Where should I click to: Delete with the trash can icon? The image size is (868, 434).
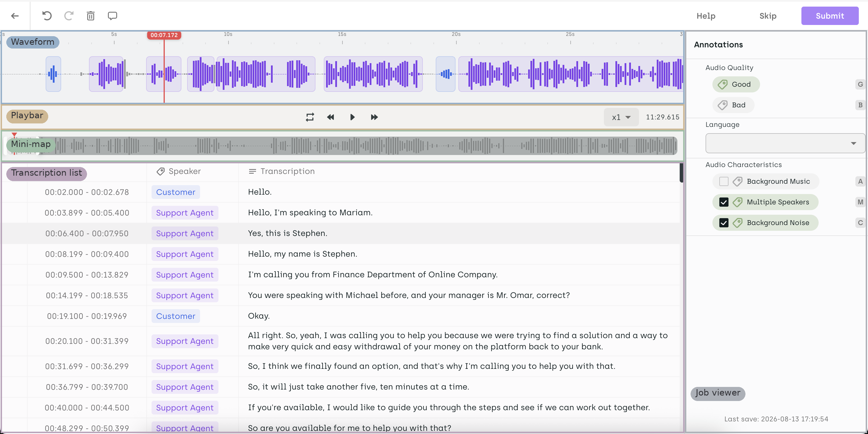tap(91, 16)
